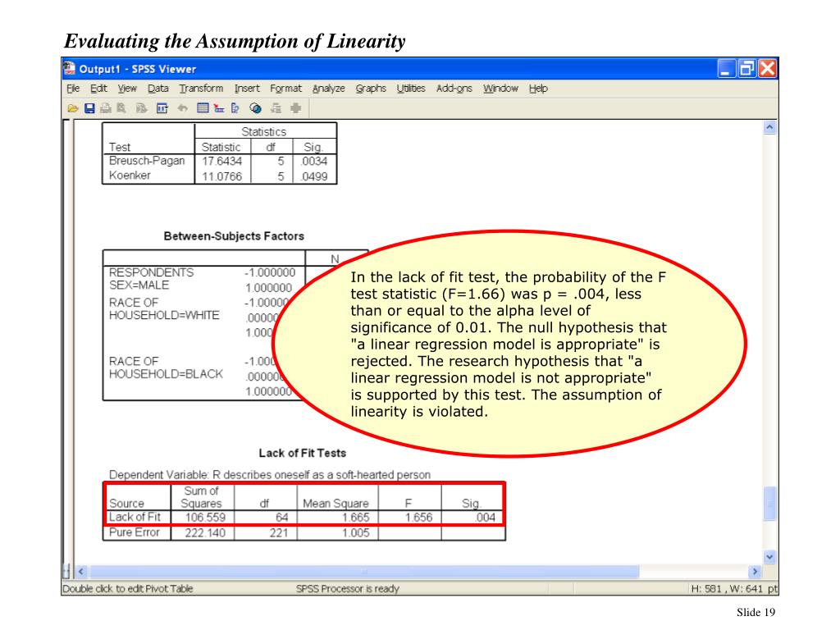Screen dimensions: 840x630
Task: Open the Help menu
Action: click(538, 89)
